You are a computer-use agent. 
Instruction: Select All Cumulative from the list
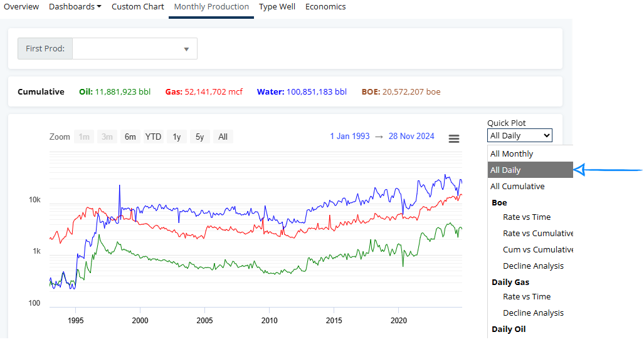point(517,187)
